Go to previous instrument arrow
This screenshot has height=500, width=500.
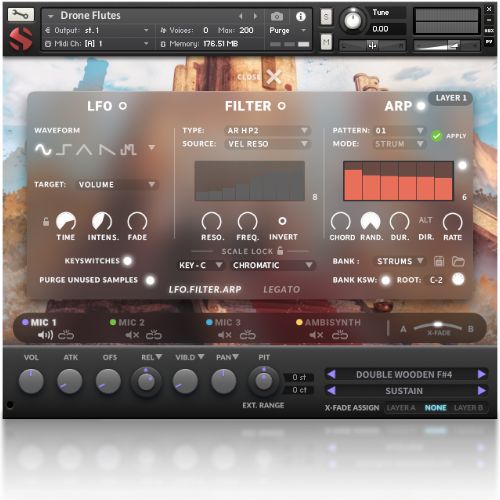[241, 16]
